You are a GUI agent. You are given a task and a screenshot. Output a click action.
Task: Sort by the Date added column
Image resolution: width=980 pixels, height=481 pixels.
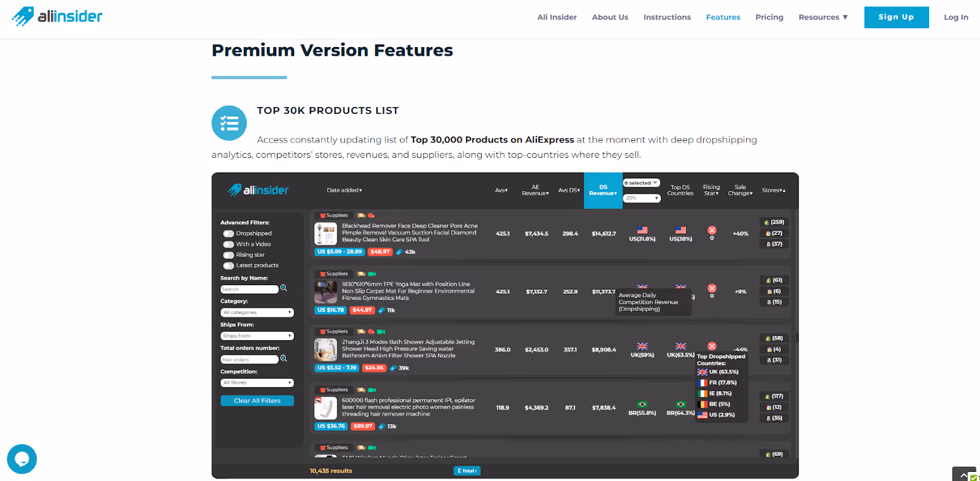pos(344,190)
